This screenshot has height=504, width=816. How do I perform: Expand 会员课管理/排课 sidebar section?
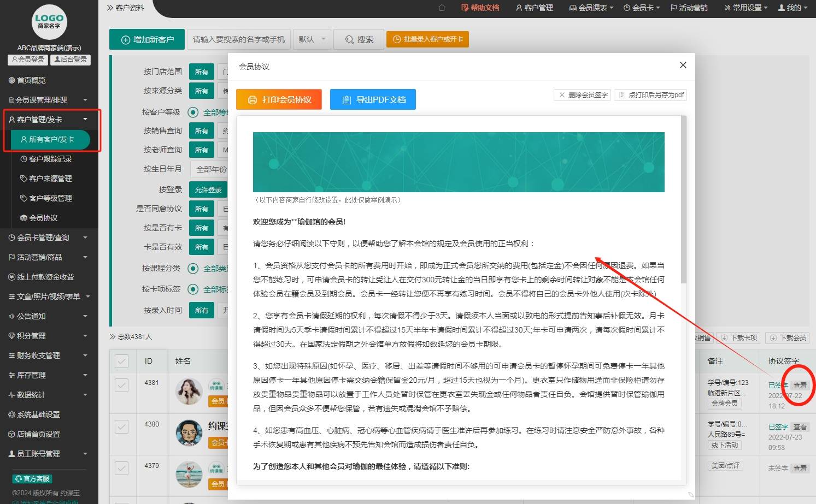[x=49, y=100]
